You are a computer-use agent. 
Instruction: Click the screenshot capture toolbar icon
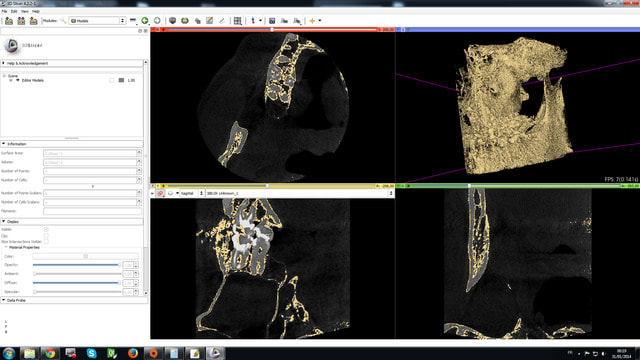tap(272, 20)
